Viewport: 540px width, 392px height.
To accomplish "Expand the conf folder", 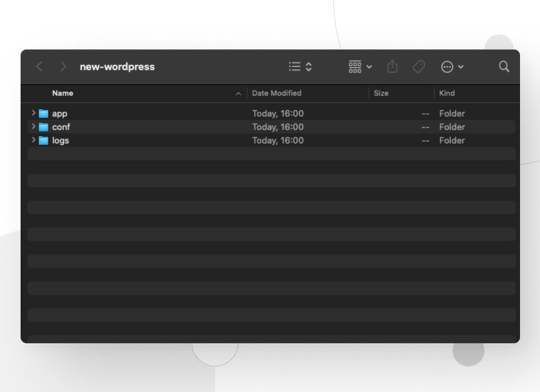I will (x=34, y=127).
